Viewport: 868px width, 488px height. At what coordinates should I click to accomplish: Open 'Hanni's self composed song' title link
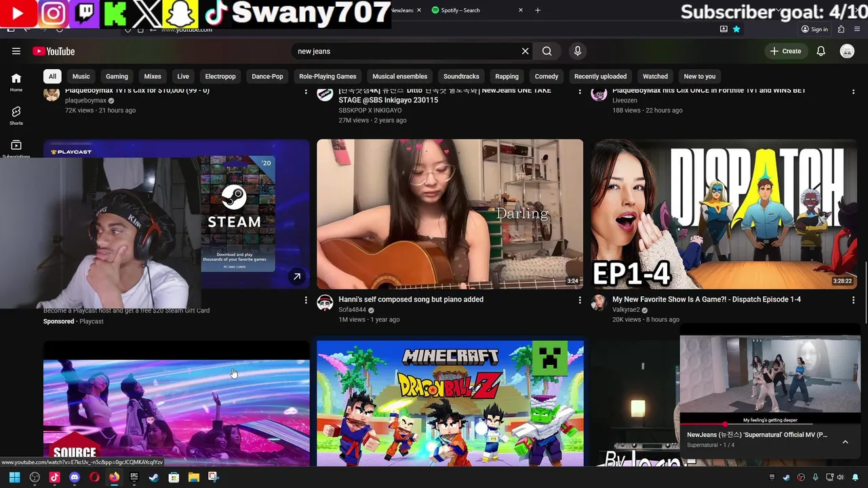(411, 299)
